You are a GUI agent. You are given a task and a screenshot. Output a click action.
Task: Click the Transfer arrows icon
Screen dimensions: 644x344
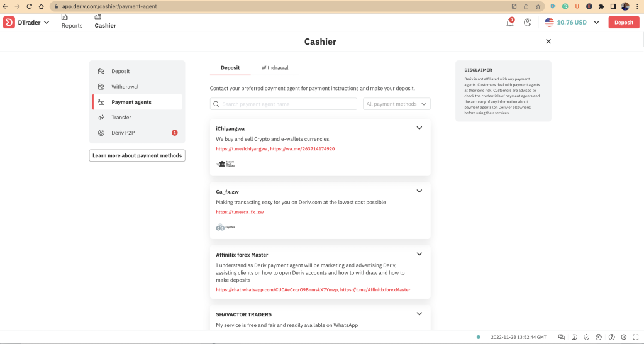click(x=101, y=118)
